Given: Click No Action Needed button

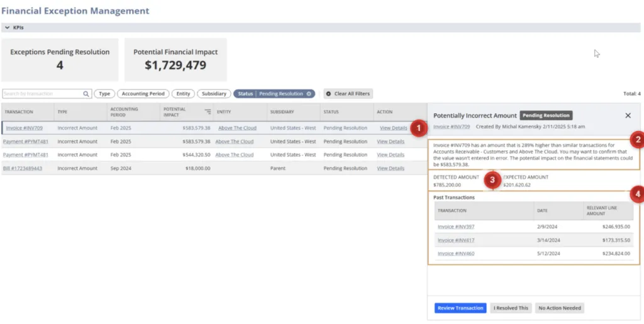Looking at the screenshot, I should coord(559,308).
